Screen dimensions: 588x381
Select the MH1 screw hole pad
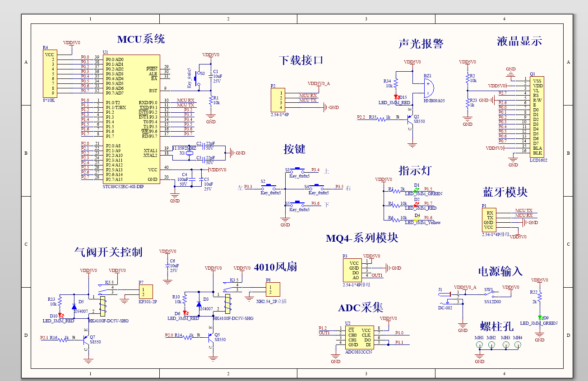[x=479, y=344]
